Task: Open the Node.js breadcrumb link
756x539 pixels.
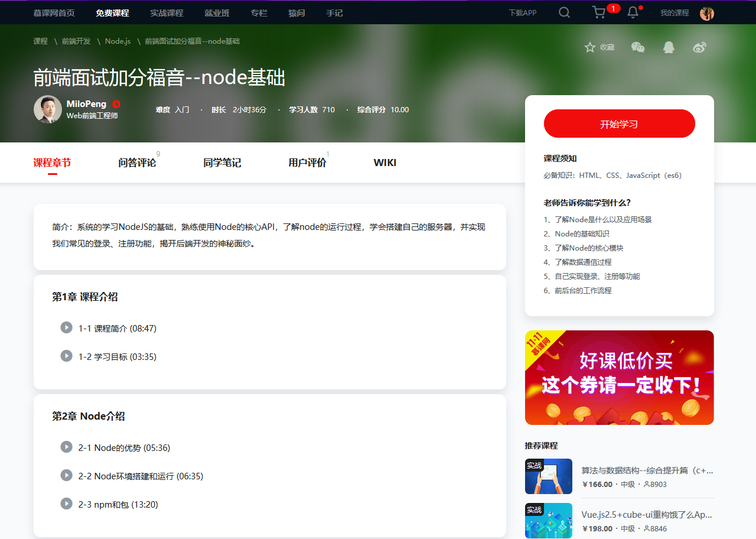Action: pyautogui.click(x=117, y=41)
